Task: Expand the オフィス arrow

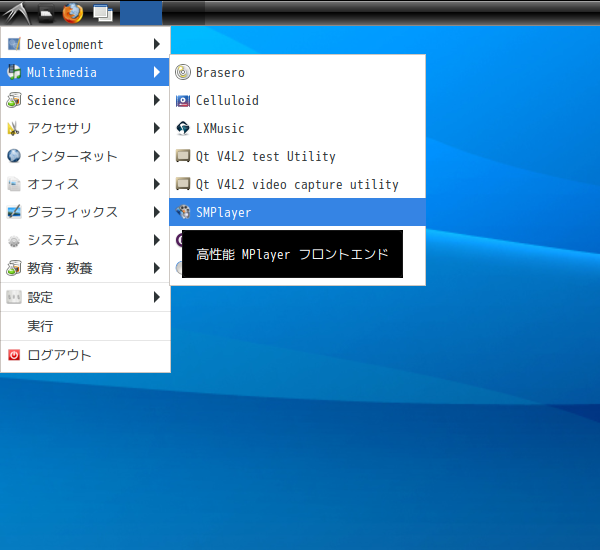Action: point(157,184)
